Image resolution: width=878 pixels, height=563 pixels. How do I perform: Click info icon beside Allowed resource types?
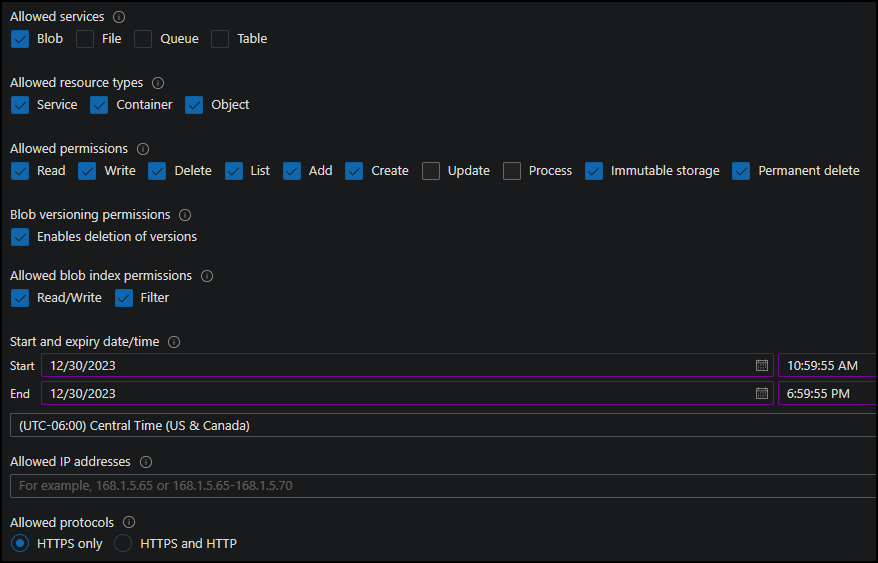click(x=158, y=83)
